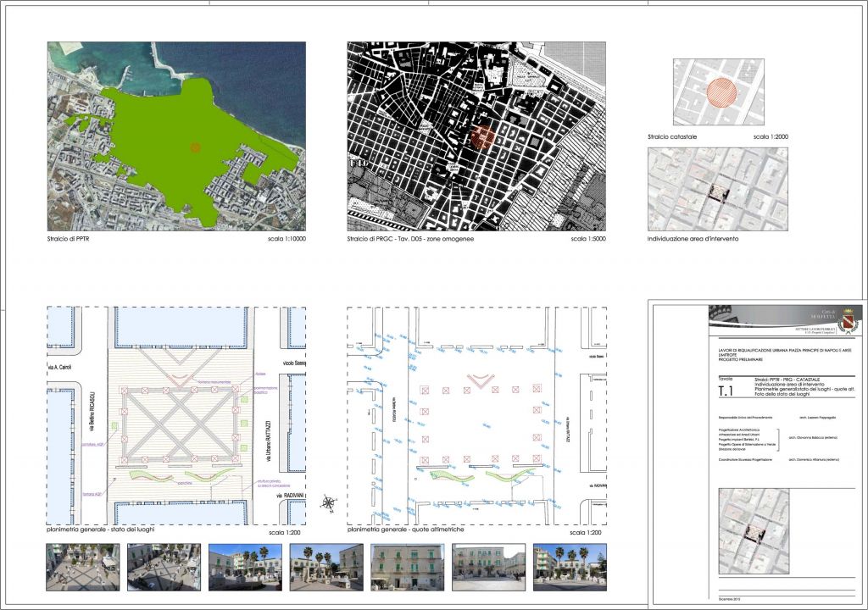
Task: Click the "scala 1:10000" scale label
Action: coord(285,240)
